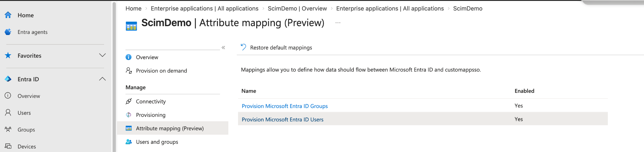Click the ScimDemo | Overview breadcrumb
Viewport: 644px width, 152px height.
tap(297, 9)
